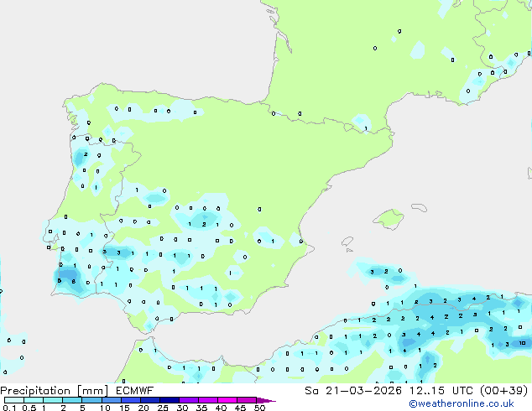Select the 2–5 mm legend swatch

pos(72,400)
